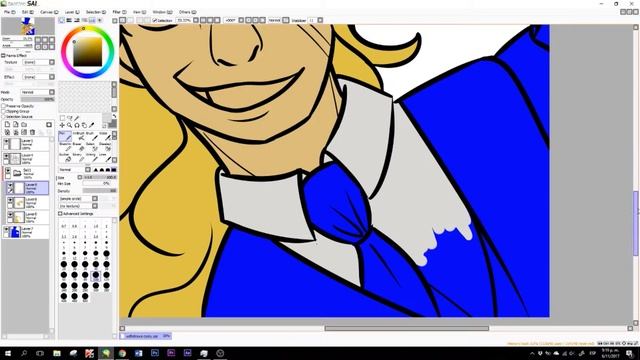Image resolution: width=640 pixels, height=360 pixels.
Task: Activate the eyedropper color picker tool
Action: [92, 125]
